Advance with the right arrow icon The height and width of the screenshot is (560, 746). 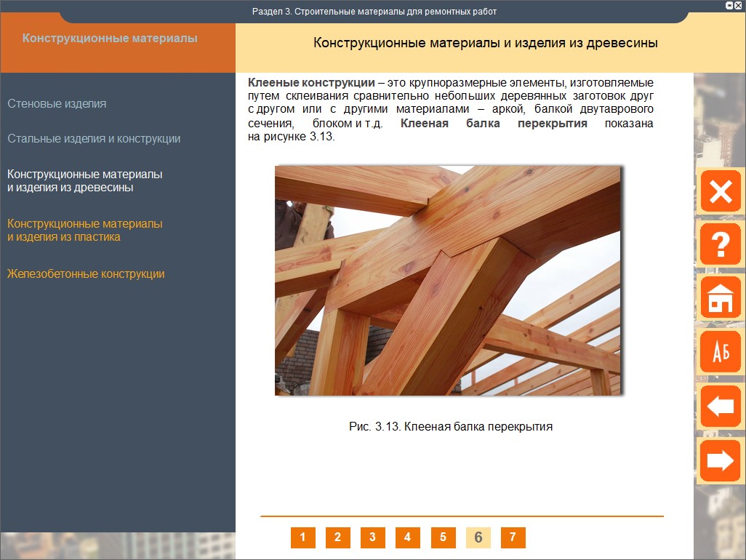pos(720,461)
